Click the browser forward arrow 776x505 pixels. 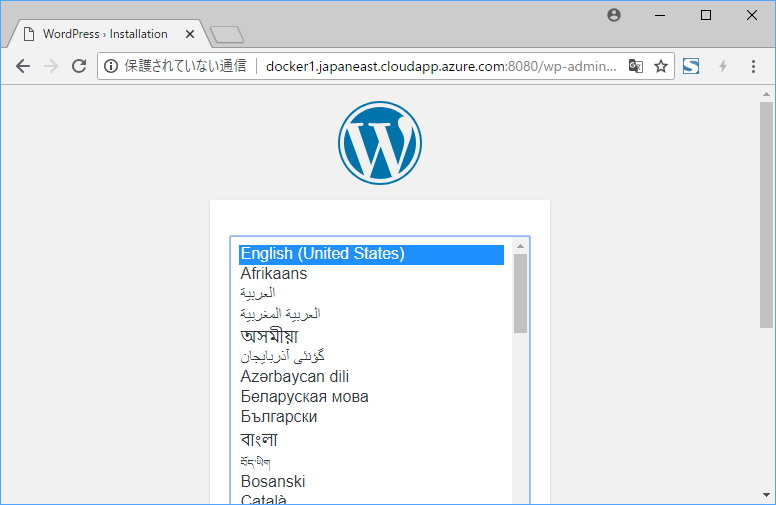click(x=51, y=66)
